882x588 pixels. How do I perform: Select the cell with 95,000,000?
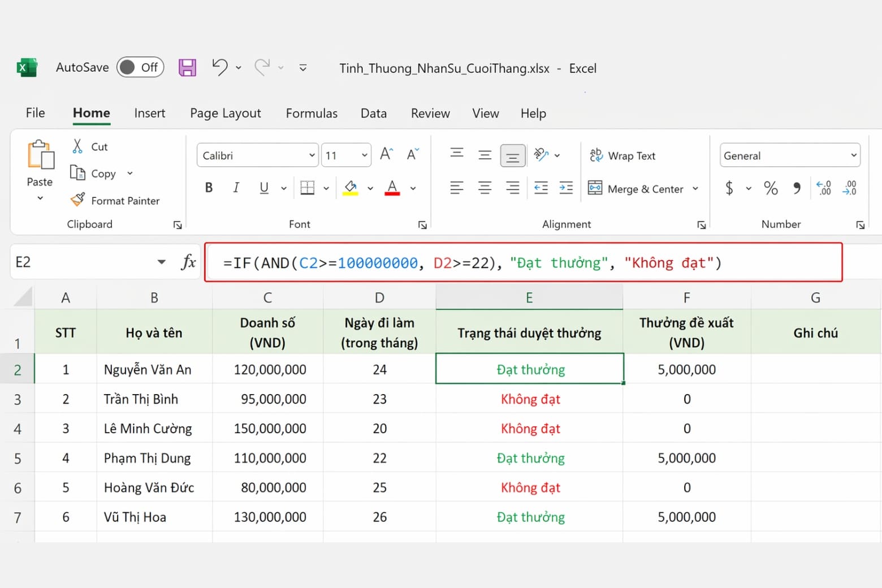click(x=267, y=399)
